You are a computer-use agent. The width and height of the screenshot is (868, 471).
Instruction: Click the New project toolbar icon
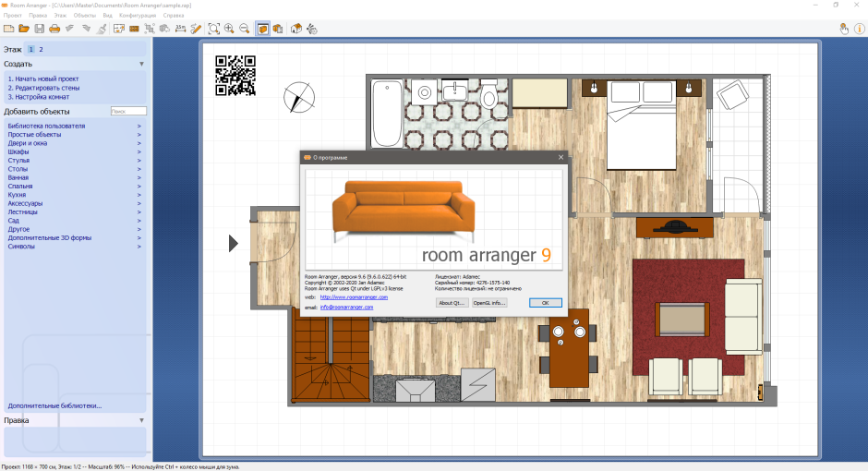[8, 29]
